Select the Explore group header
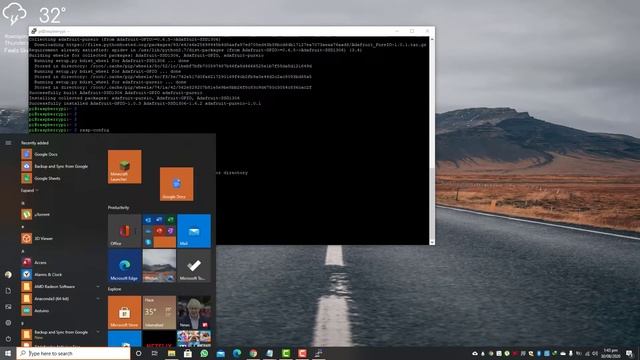 (114, 289)
